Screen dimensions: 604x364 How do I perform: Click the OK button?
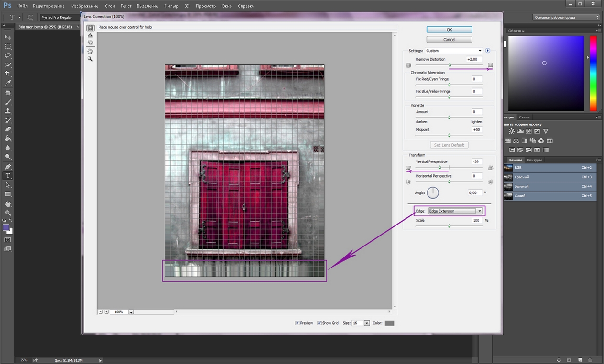(x=449, y=30)
